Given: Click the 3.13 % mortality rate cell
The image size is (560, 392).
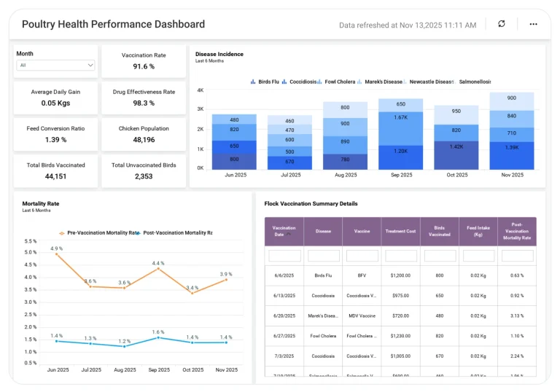Looking at the screenshot, I should 517,316.
